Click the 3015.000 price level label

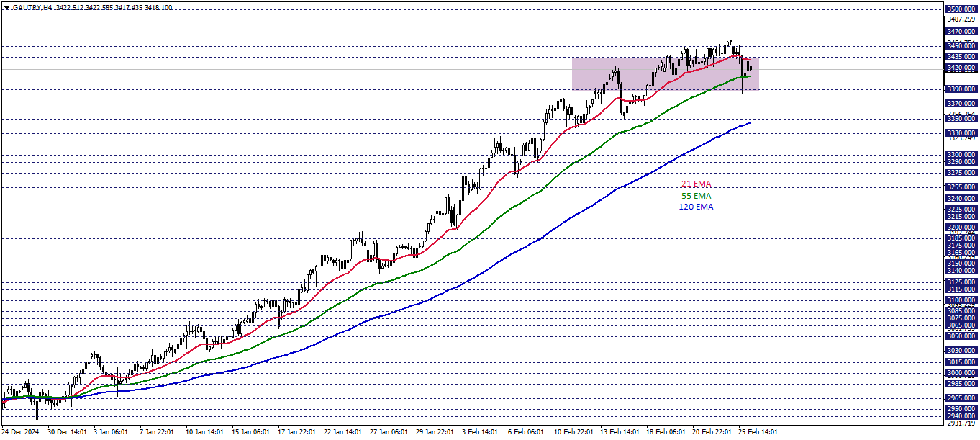click(961, 362)
